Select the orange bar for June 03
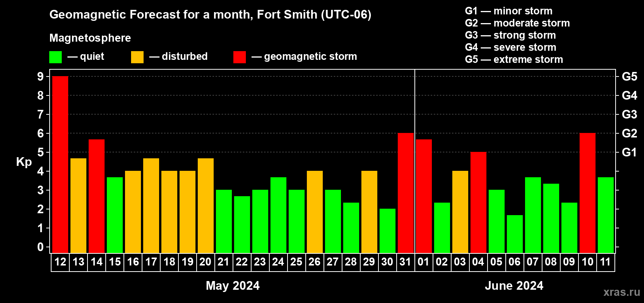 [x=460, y=212]
